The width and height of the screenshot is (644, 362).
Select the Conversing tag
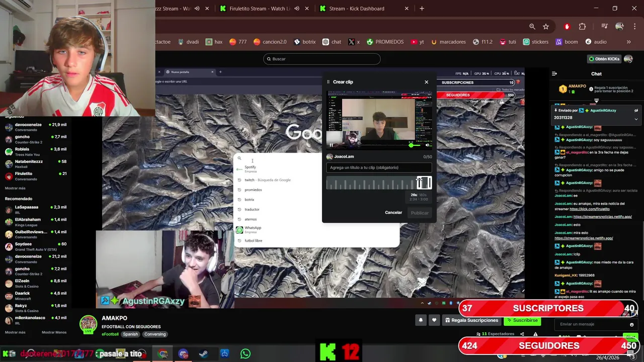pos(154,334)
